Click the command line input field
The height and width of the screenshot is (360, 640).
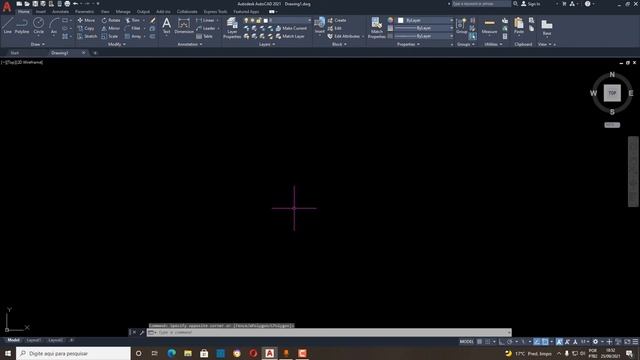[x=329, y=332]
